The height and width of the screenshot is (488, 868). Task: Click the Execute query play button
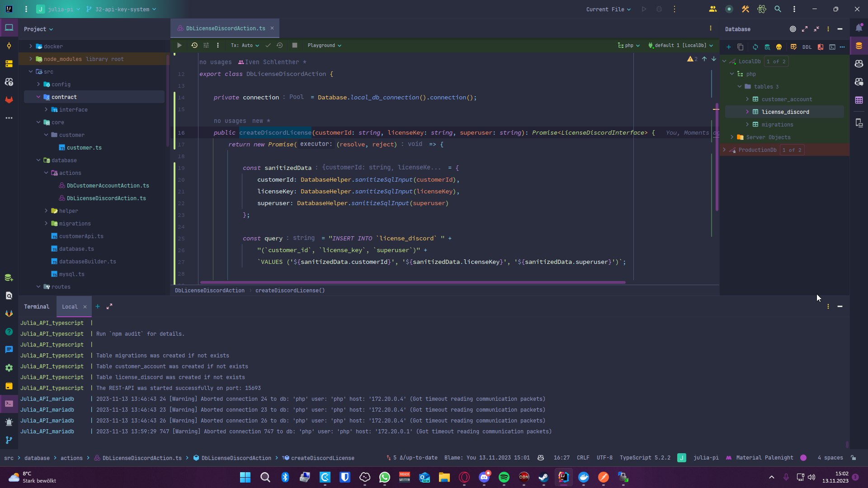pos(179,45)
